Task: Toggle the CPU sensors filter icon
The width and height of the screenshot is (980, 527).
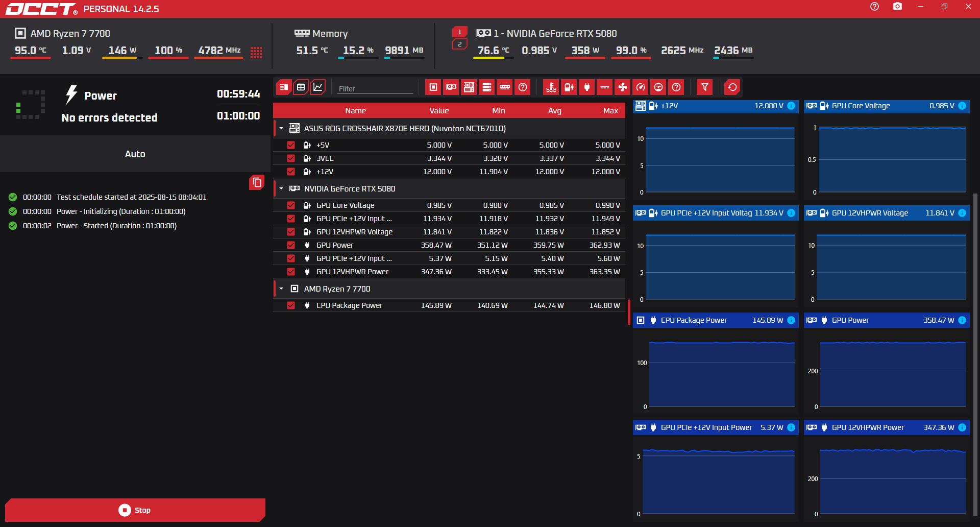Action: point(433,87)
